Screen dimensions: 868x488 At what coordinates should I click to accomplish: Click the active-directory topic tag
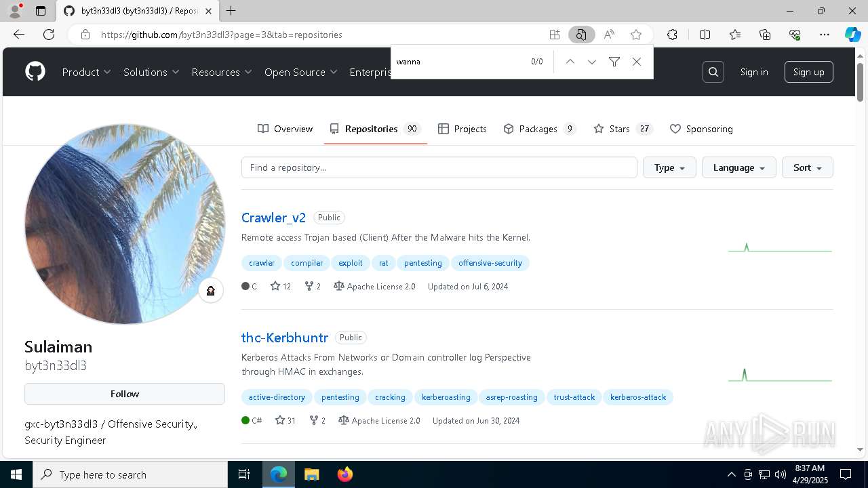pos(277,397)
